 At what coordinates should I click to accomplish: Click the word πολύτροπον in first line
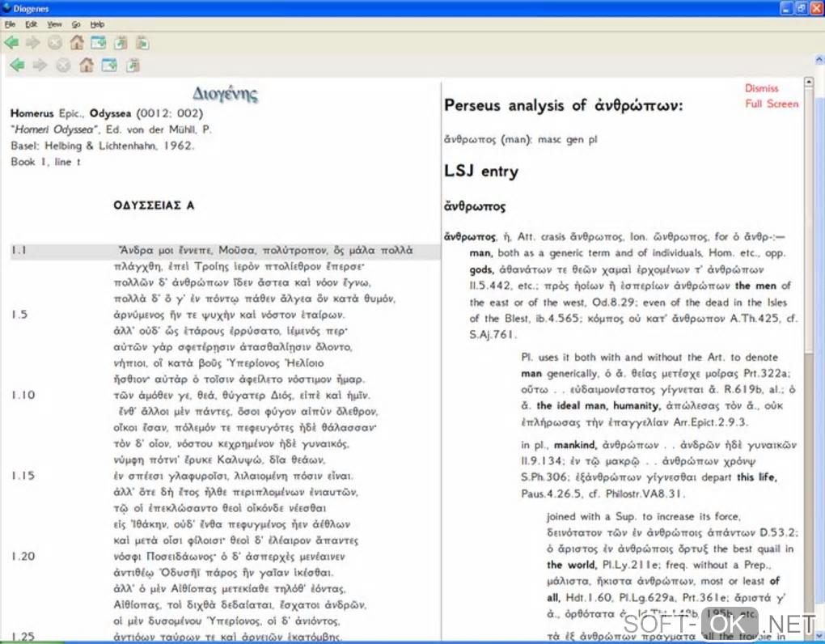tap(294, 251)
